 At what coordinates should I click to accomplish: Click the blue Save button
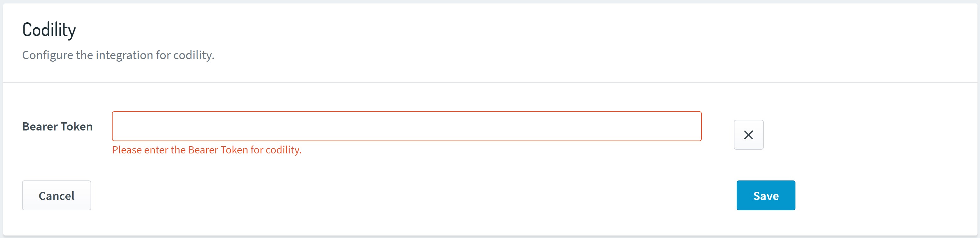point(766,196)
